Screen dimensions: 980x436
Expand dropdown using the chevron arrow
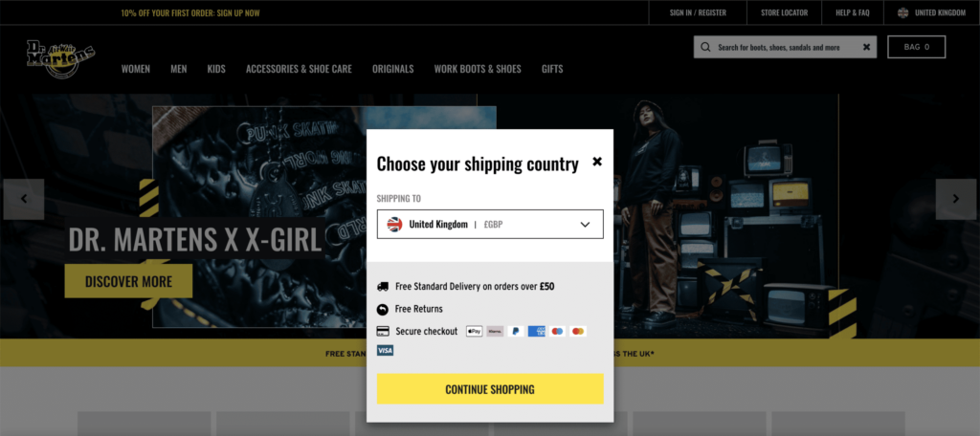pyautogui.click(x=585, y=225)
